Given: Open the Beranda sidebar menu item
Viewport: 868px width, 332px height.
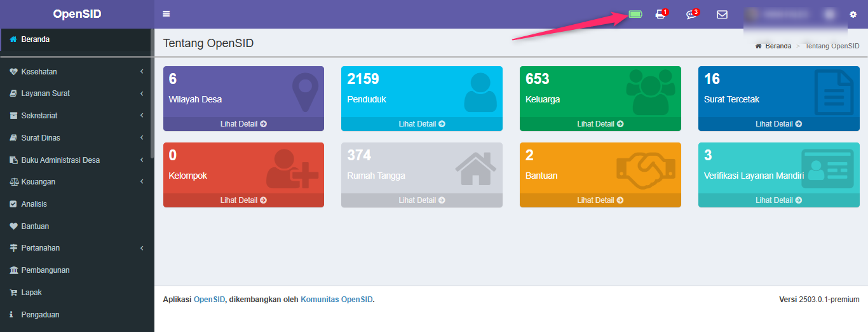Looking at the screenshot, I should (76, 39).
